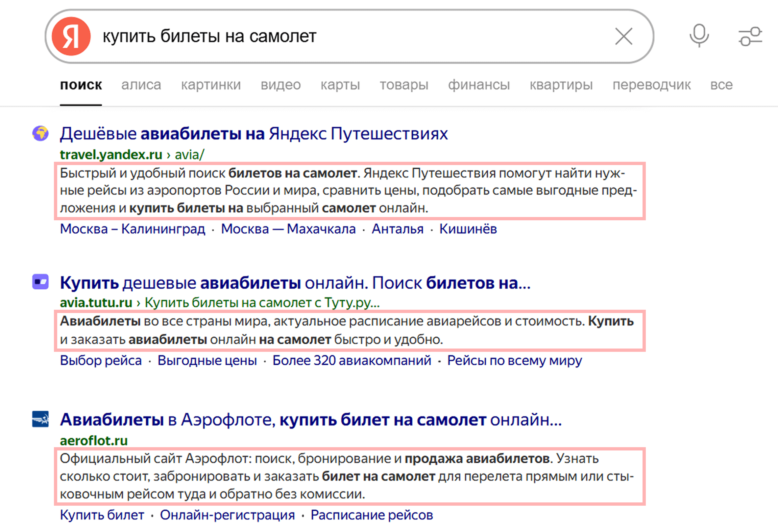Click the travel.yandex.ru domain link

coord(111,155)
